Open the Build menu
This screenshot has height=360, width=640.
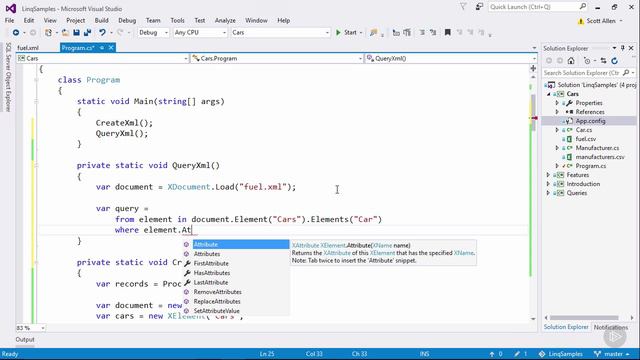point(101,20)
